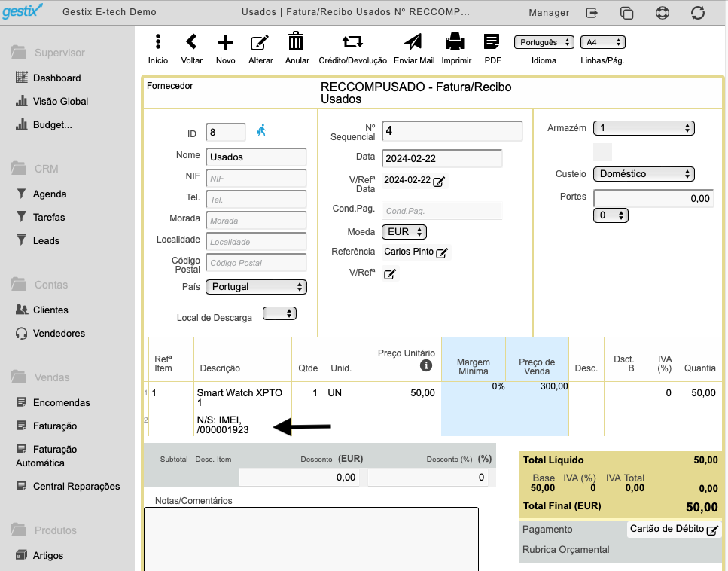Expand Vendas folder section
Image resolution: width=728 pixels, height=571 pixels.
(x=41, y=377)
